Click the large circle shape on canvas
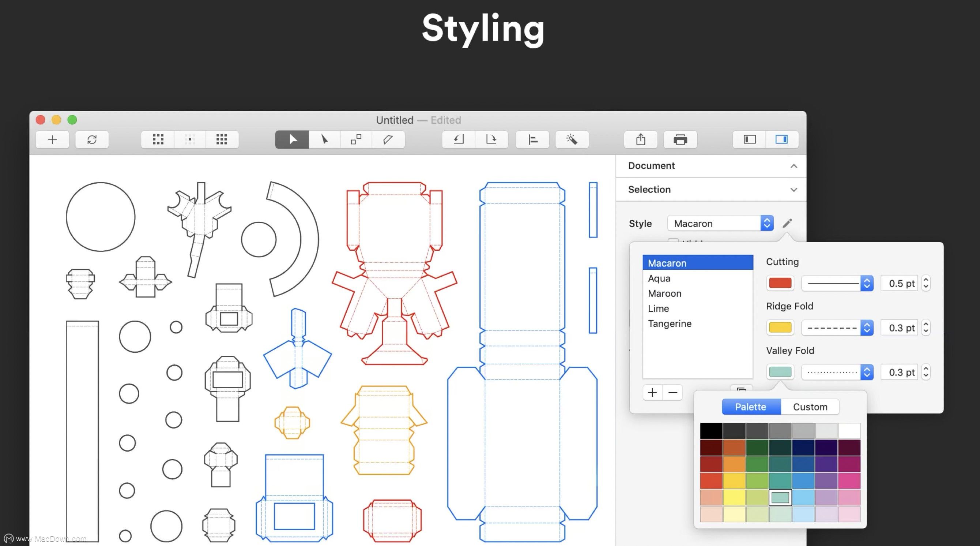The width and height of the screenshot is (980, 546). point(101,217)
